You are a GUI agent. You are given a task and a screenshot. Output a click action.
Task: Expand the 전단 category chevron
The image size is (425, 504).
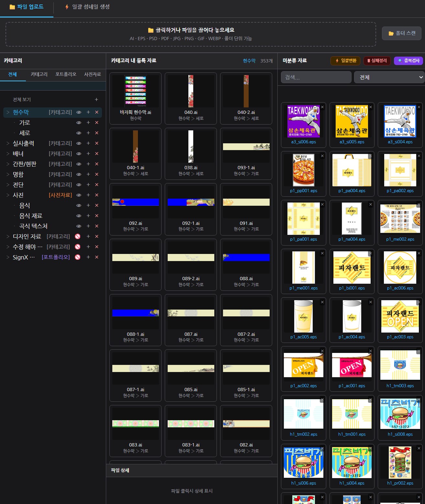pyautogui.click(x=8, y=185)
